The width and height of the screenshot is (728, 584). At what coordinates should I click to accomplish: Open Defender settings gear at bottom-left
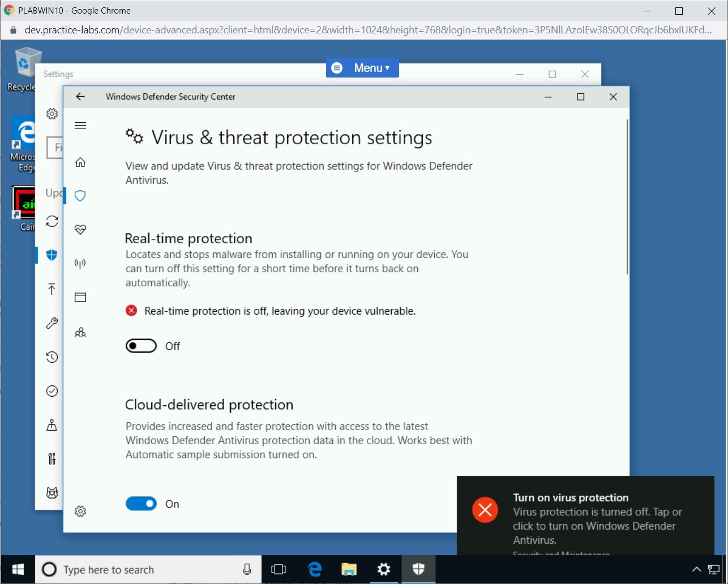pos(80,512)
